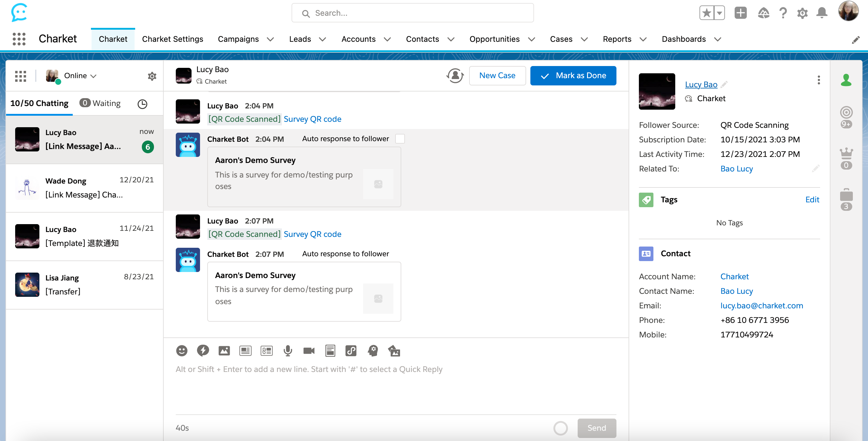Click the Mark as Done button
The image size is (868, 441).
pyautogui.click(x=573, y=75)
